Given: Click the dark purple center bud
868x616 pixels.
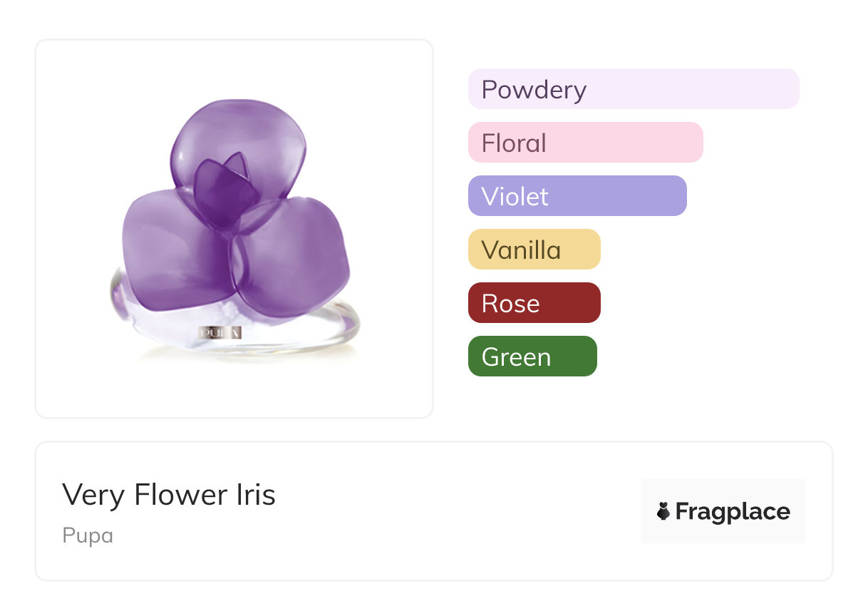Looking at the screenshot, I should click(226, 189).
